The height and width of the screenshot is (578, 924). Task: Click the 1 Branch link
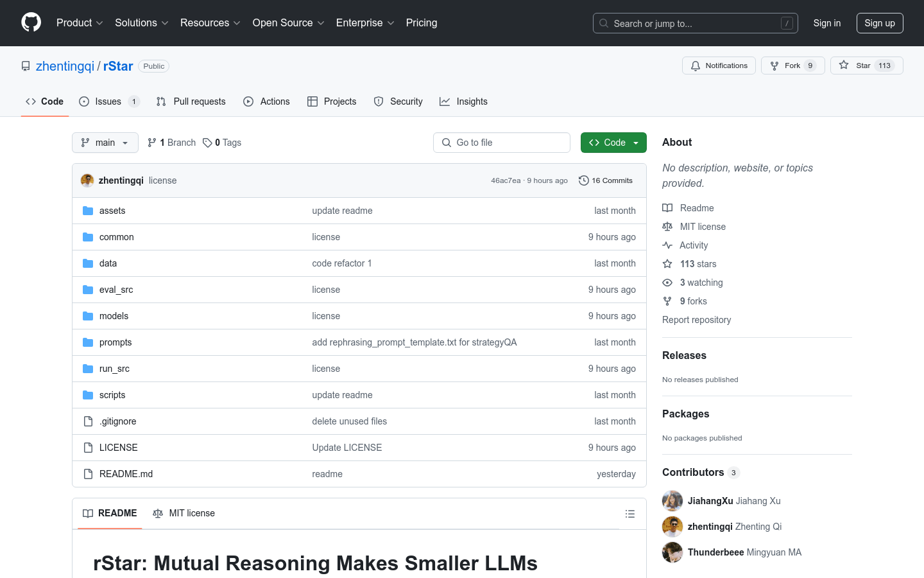tap(171, 143)
